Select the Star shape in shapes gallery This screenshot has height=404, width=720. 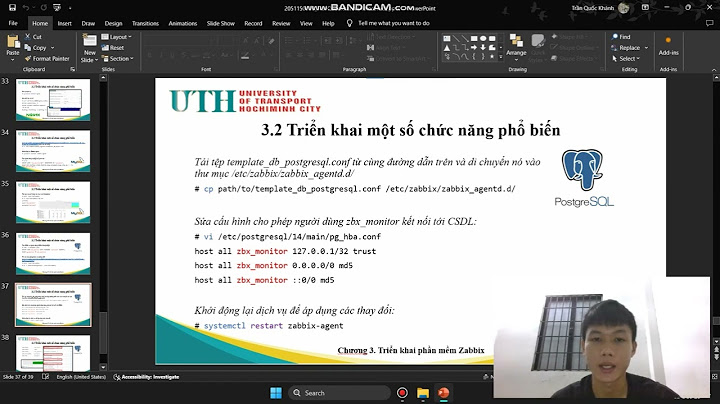coord(492,57)
